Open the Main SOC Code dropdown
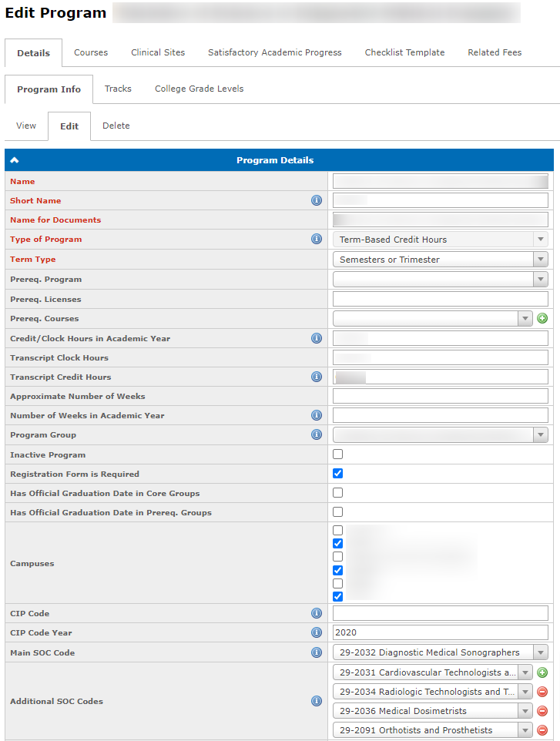Screen dimensions: 560x741 pos(441,652)
